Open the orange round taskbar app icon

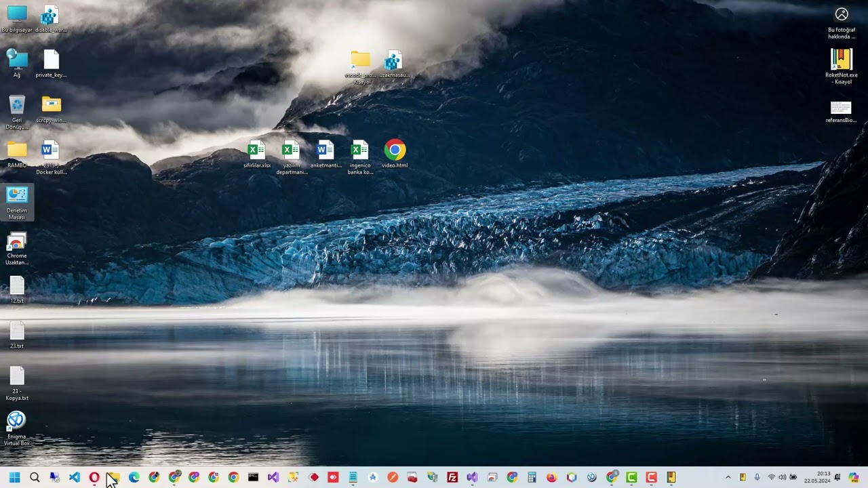pos(393,477)
